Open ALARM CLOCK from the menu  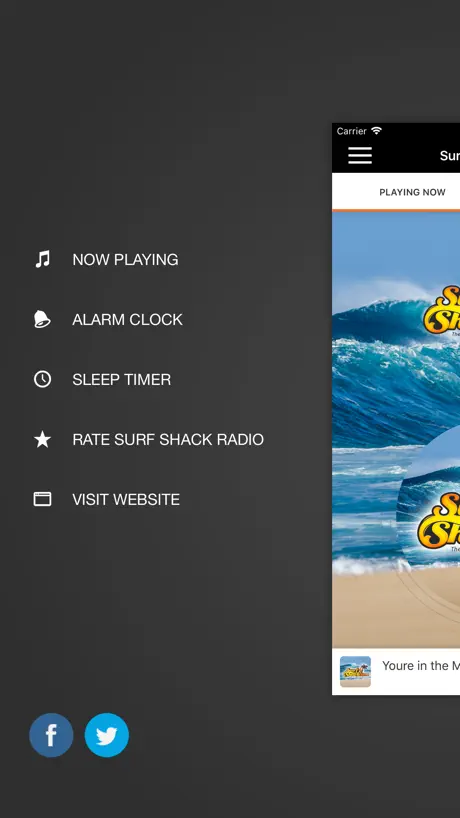127,320
